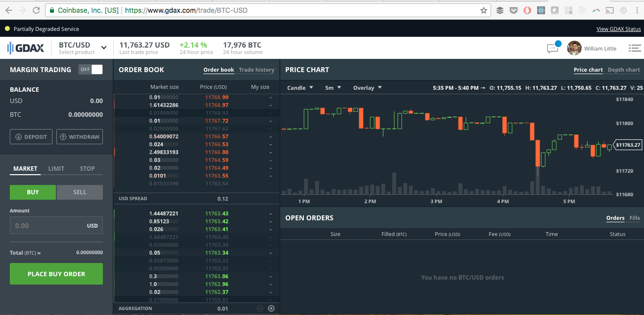Decrease order book aggregation with minus icon

click(x=259, y=308)
